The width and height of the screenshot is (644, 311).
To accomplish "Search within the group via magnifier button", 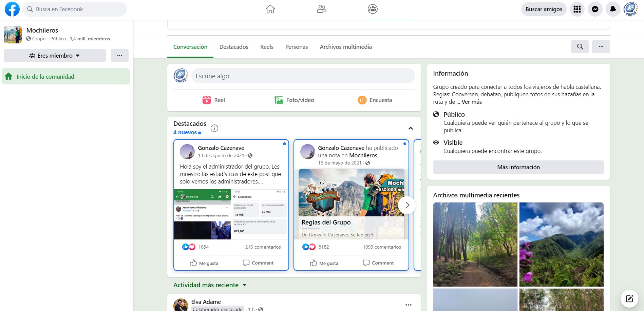I will pos(580,46).
